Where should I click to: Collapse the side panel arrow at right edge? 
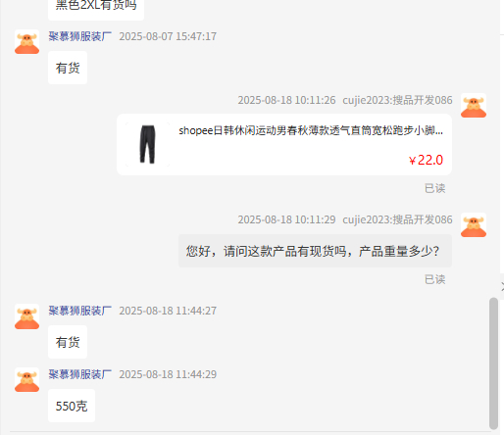502,287
